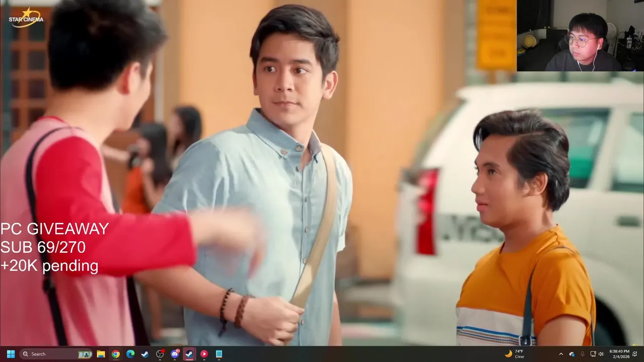Open the notifications bell icon
The width and height of the screenshot is (644, 362).
pyautogui.click(x=635, y=354)
